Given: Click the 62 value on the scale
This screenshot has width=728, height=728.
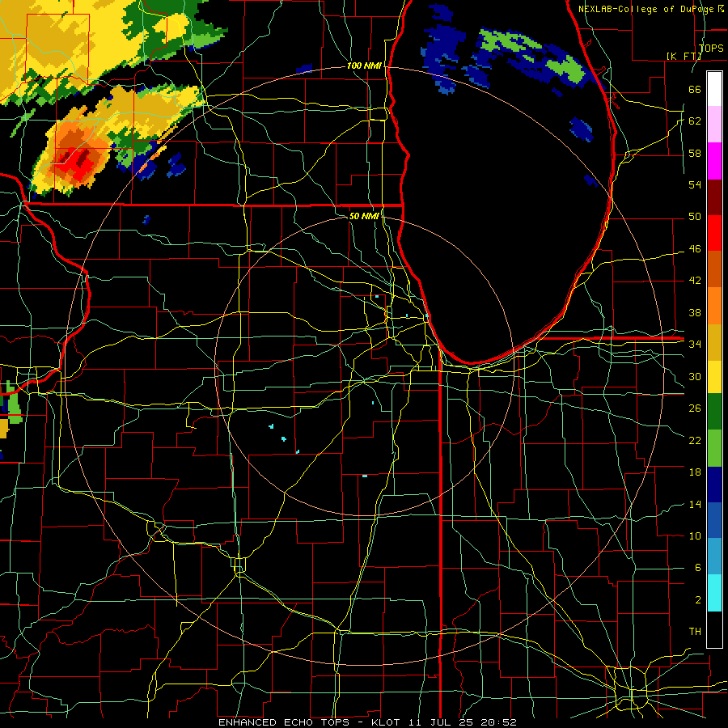Looking at the screenshot, I should click(695, 121).
